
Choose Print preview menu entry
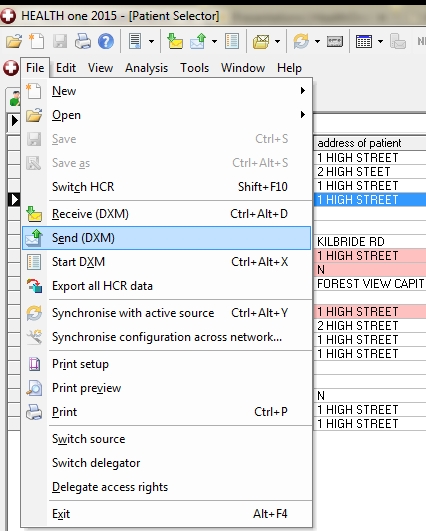click(166, 388)
